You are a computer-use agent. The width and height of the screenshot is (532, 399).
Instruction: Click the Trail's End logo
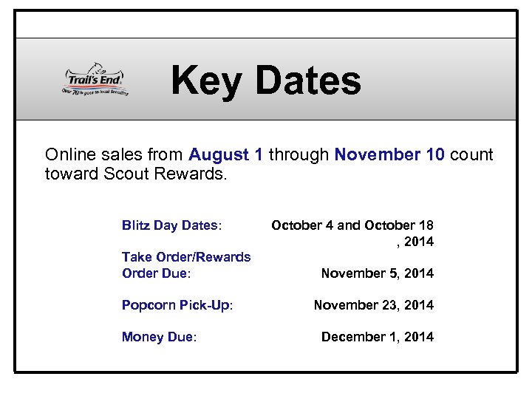pyautogui.click(x=95, y=76)
